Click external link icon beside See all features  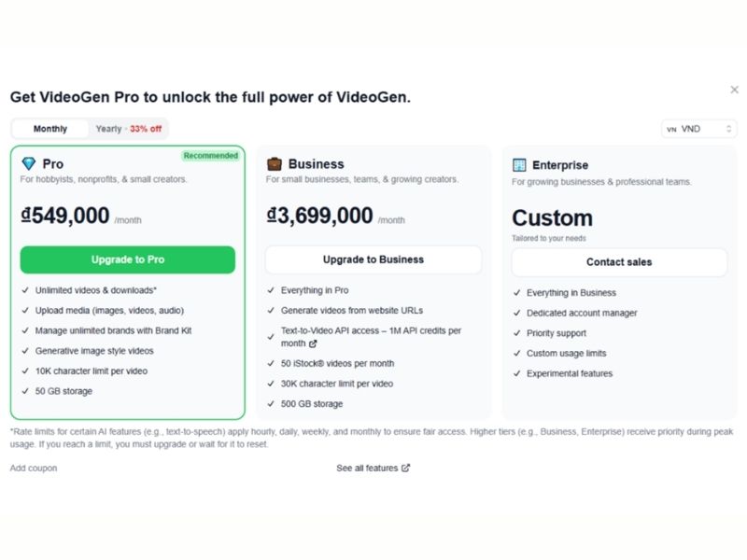coord(405,469)
